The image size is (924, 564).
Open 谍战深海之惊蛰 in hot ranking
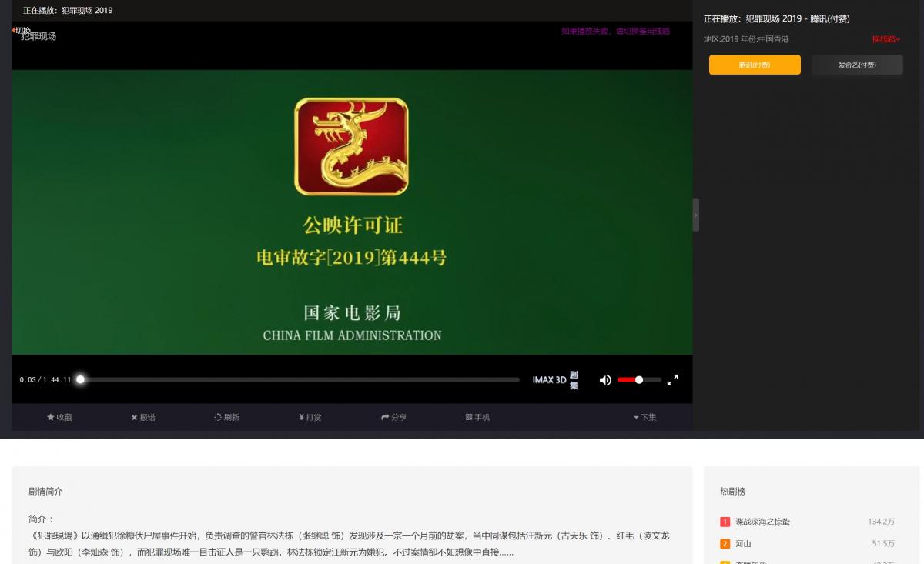(762, 522)
